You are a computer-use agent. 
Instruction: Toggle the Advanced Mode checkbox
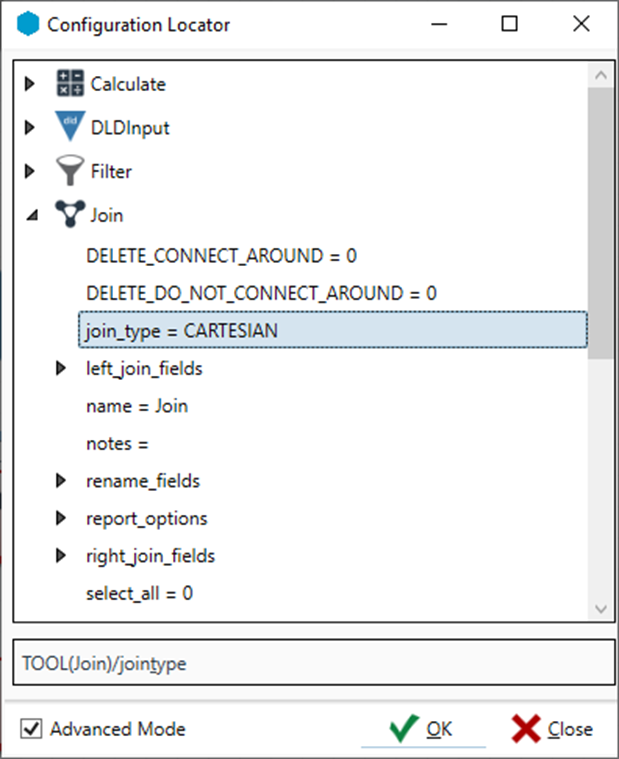pyautogui.click(x=33, y=729)
